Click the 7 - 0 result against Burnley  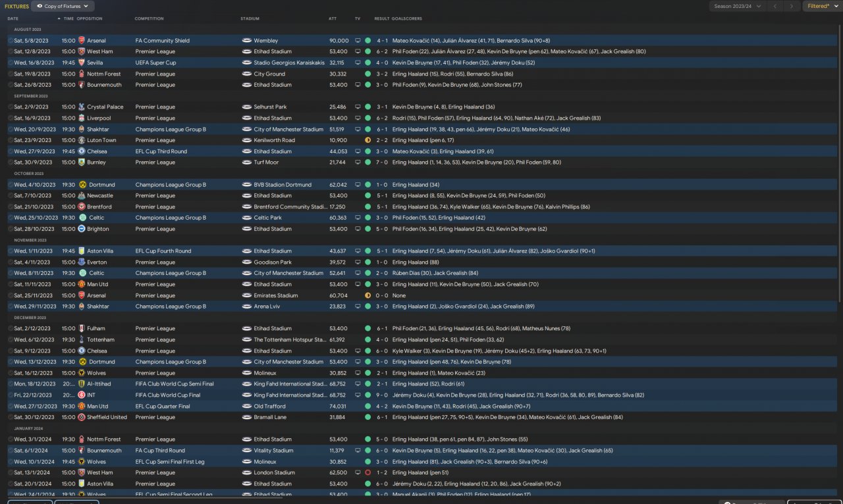382,162
